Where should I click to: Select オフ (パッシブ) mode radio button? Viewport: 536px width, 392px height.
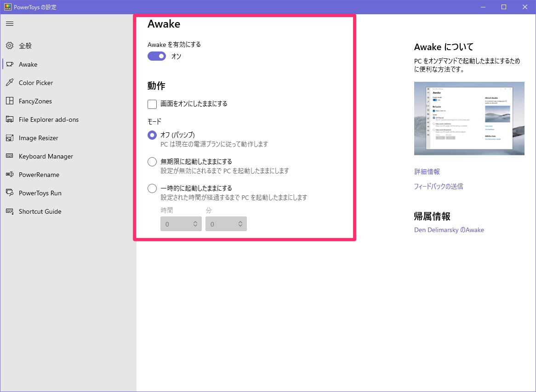[152, 135]
